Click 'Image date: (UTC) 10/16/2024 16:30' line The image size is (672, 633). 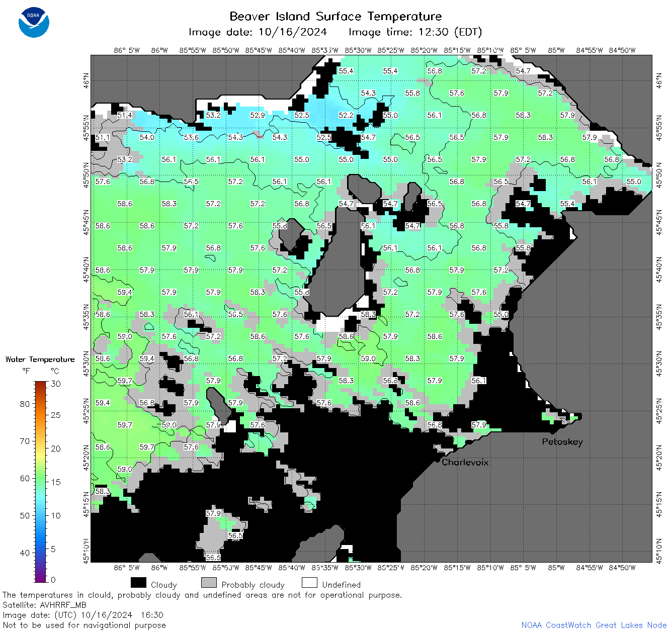click(x=83, y=615)
